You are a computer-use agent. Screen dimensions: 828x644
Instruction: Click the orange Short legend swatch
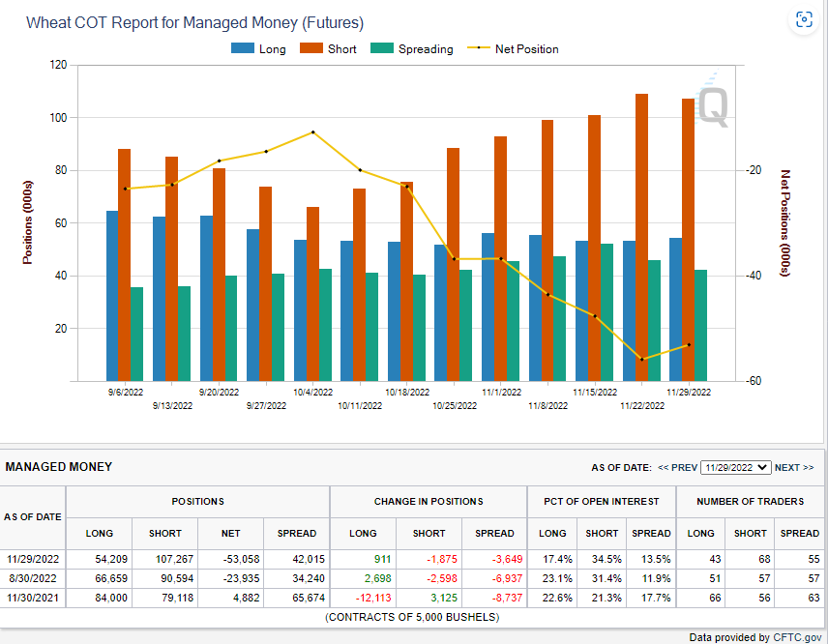tap(311, 48)
